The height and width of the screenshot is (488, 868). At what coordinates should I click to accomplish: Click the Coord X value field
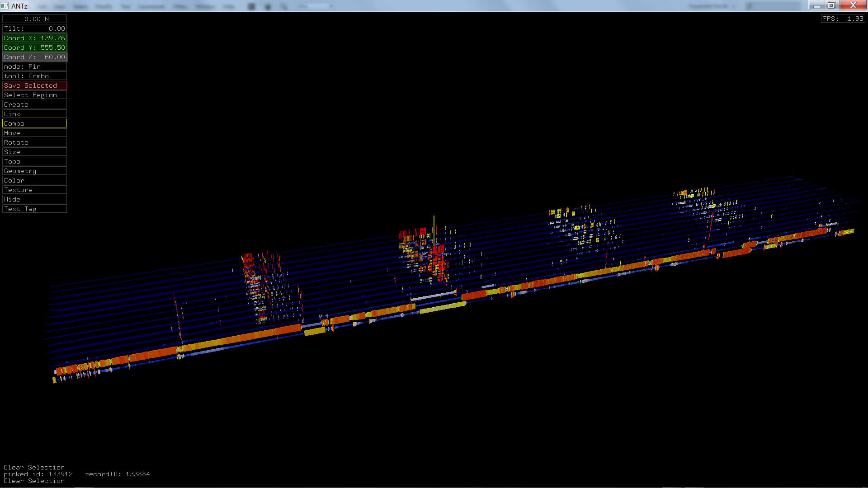tap(34, 38)
